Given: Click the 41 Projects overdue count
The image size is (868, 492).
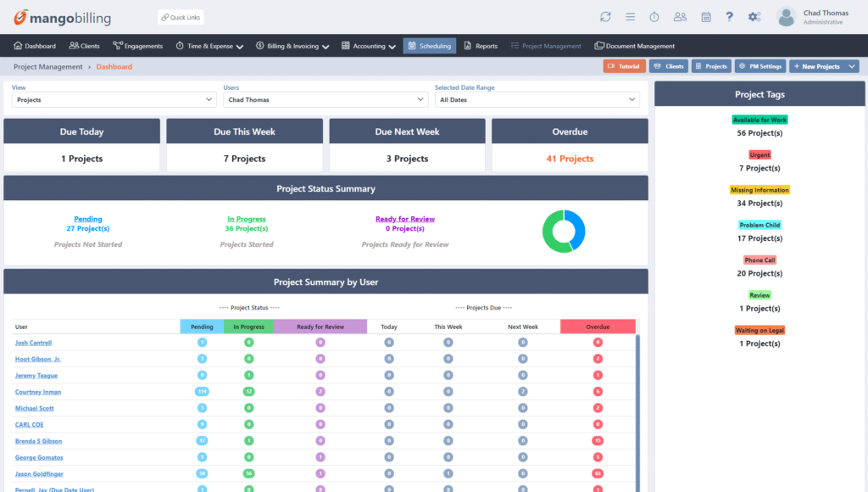Looking at the screenshot, I should click(570, 159).
